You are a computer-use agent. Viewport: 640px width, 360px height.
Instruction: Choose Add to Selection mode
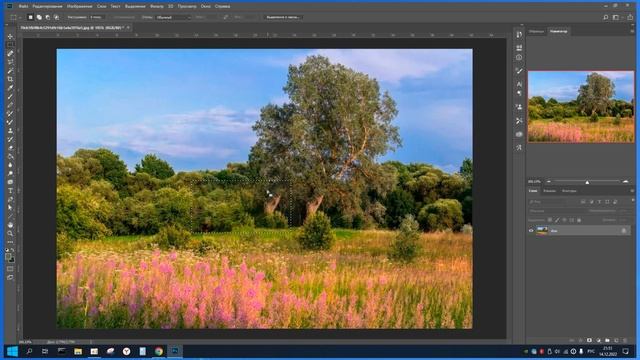[x=39, y=17]
